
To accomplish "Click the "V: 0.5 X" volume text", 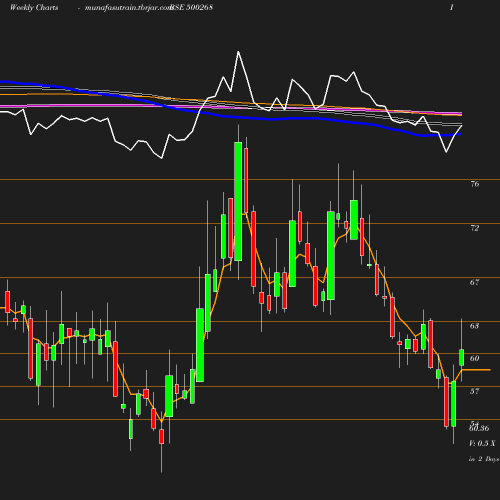I will pyautogui.click(x=482, y=443).
